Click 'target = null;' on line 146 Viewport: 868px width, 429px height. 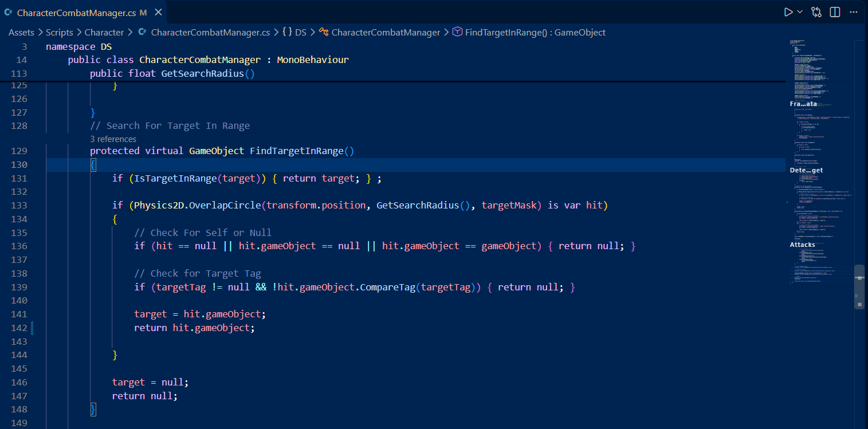click(x=151, y=382)
